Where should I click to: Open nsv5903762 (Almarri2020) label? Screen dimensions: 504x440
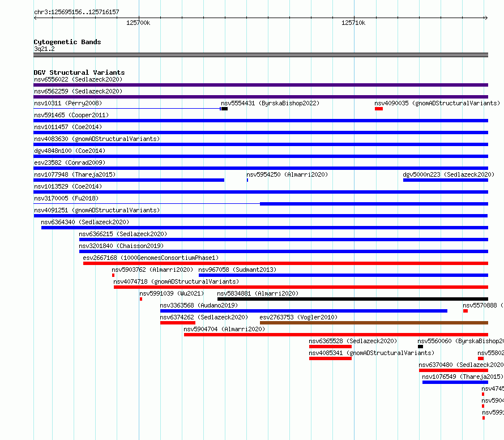152,270
